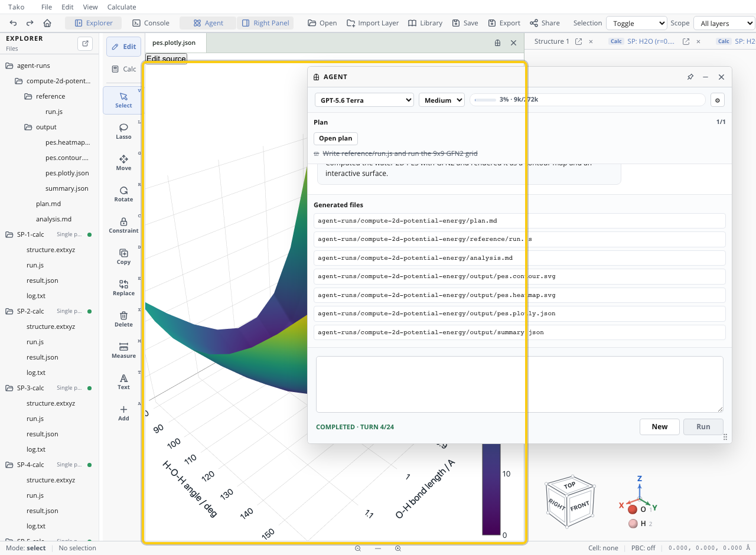This screenshot has width=756, height=555.
Task: Click the Edit source button
Action: point(166,58)
